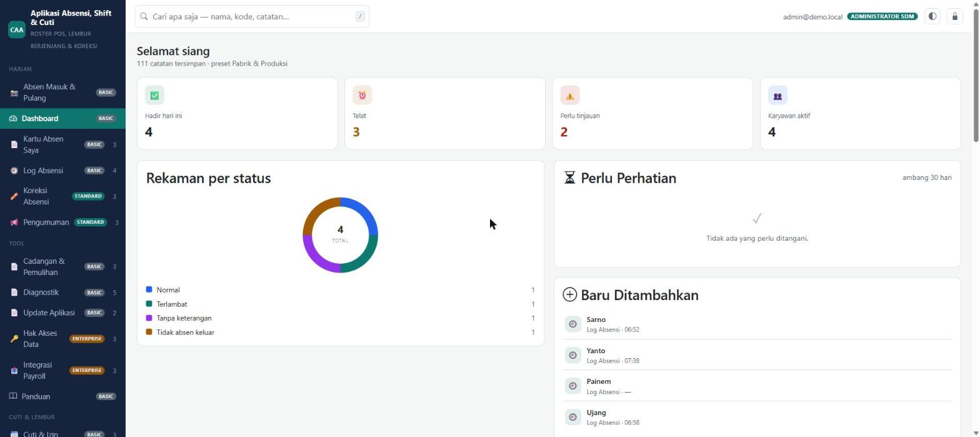Toggle dark mode contrast icon
This screenshot has height=437, width=980.
932,16
